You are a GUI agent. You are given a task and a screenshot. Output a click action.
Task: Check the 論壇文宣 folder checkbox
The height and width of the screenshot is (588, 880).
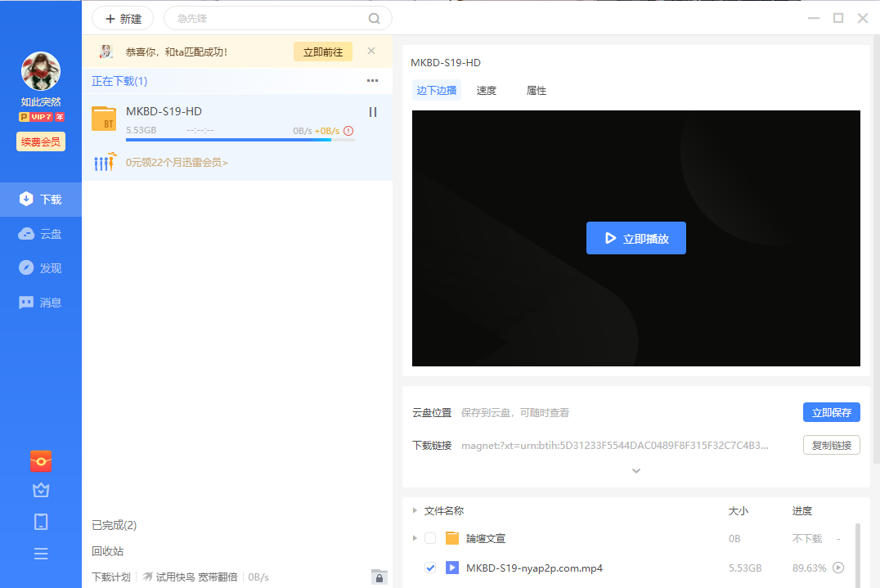click(x=430, y=538)
